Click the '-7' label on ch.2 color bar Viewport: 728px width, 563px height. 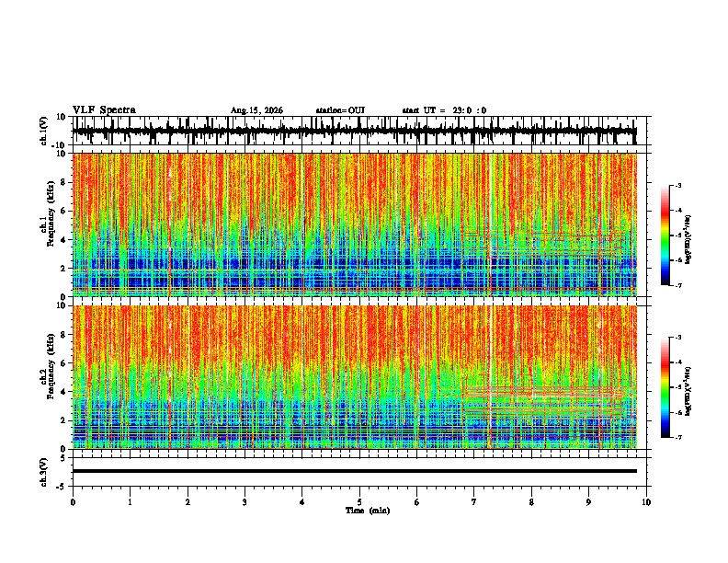678,437
